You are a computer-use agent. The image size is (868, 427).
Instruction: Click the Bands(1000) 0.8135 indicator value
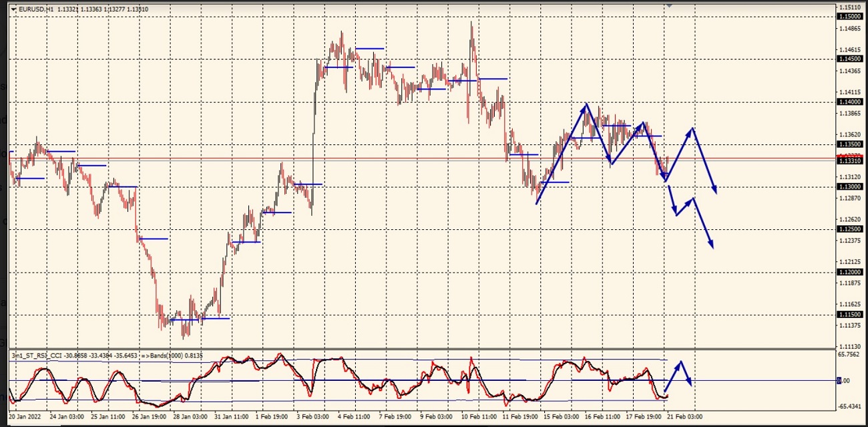coord(176,355)
